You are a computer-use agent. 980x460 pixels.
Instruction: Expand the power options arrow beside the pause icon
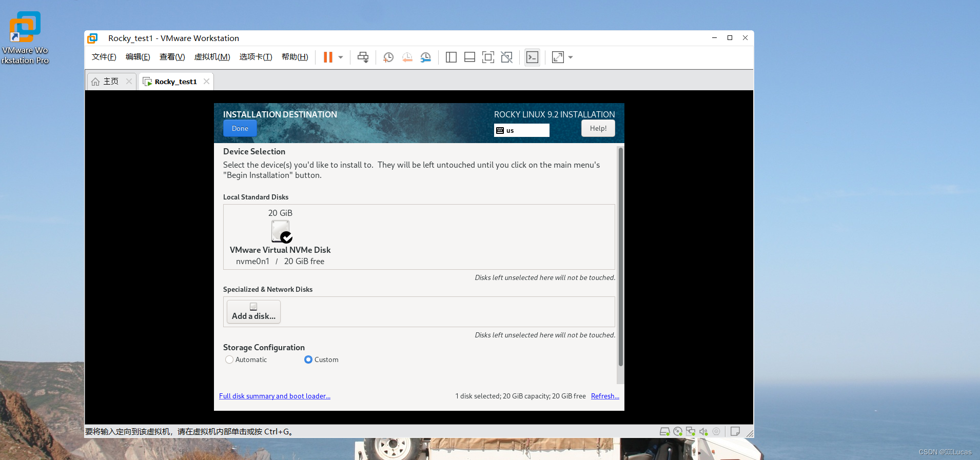click(x=341, y=57)
